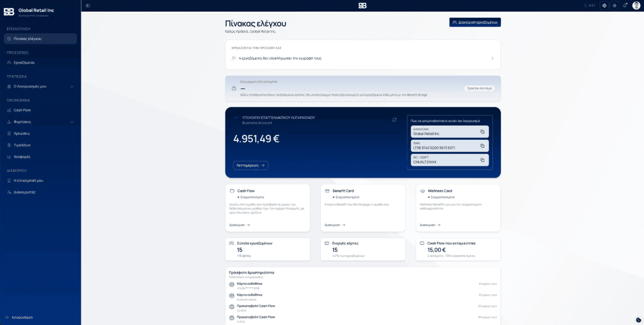Viewport: 644px width, 325px height.
Task: Click Προκαταβολή Cash Flow 10,00 € activity
Action: [362, 308]
